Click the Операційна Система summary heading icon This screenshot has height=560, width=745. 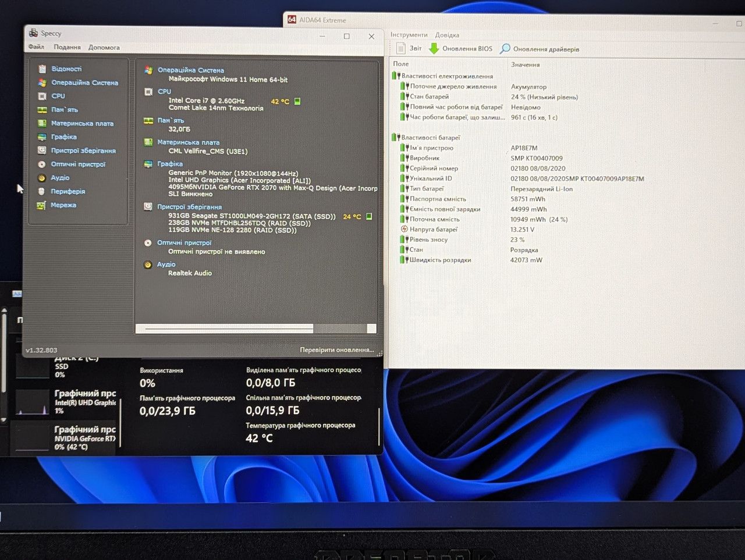tap(148, 70)
